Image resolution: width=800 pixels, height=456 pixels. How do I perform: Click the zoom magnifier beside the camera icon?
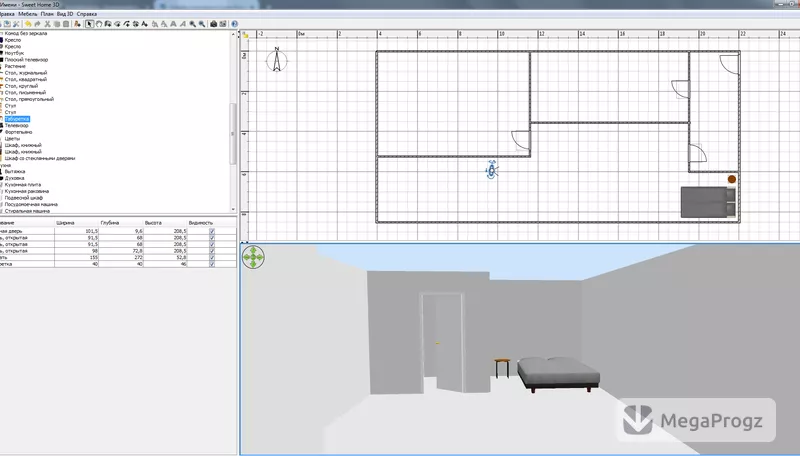tap(202, 24)
